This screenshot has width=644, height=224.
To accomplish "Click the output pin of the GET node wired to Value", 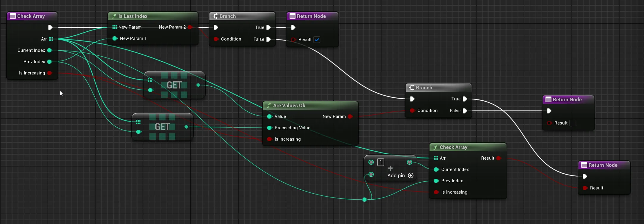I will [x=198, y=85].
